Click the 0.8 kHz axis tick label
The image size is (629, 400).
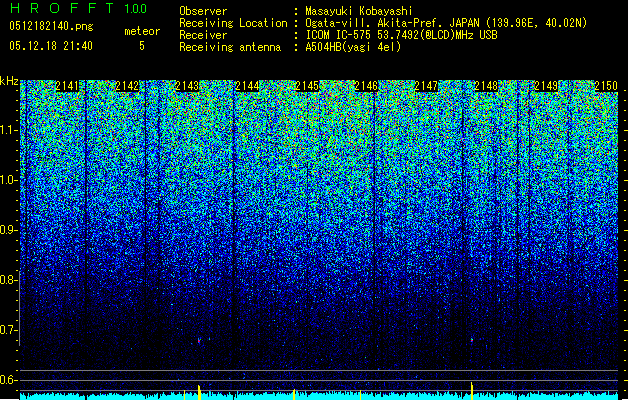point(9,280)
